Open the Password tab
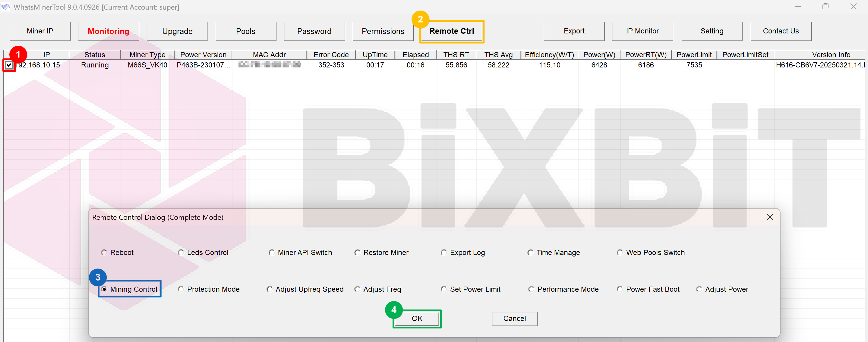The image size is (868, 342). click(x=314, y=31)
